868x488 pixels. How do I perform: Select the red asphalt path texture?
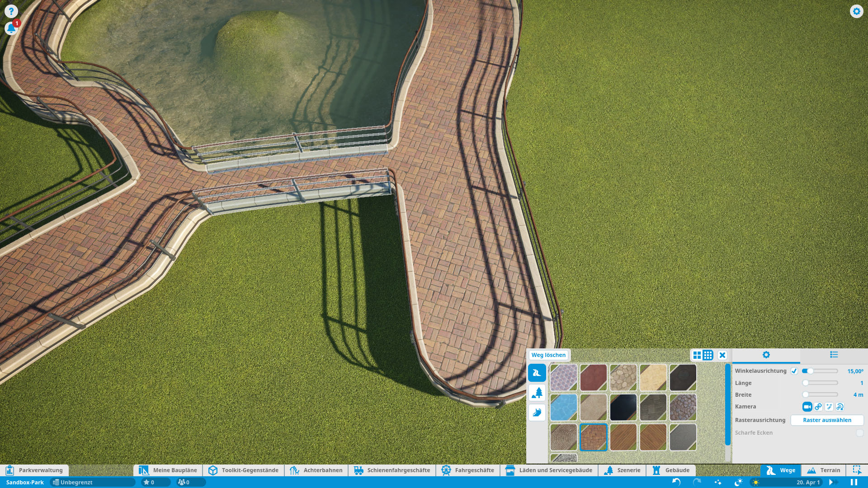pos(594,378)
